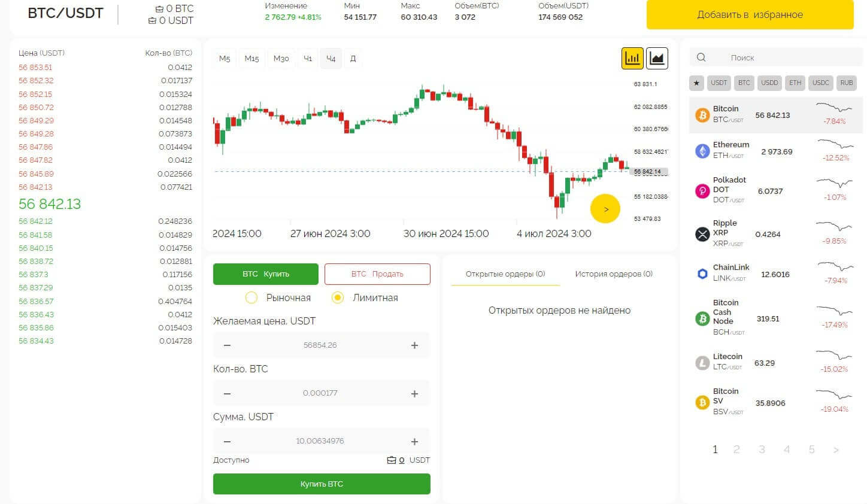Increase the desired price with plus
Image resolution: width=867 pixels, height=504 pixels.
414,345
